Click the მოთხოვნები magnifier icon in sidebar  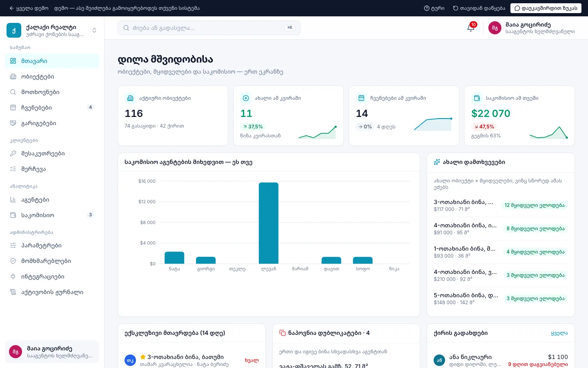(13, 92)
